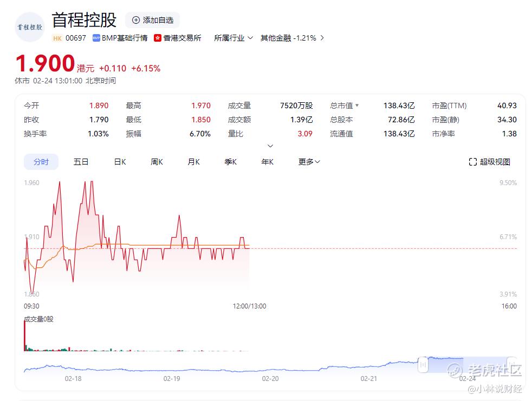Click the 超级视图 fullscreen icon
The width and height of the screenshot is (532, 401).
coord(472,162)
